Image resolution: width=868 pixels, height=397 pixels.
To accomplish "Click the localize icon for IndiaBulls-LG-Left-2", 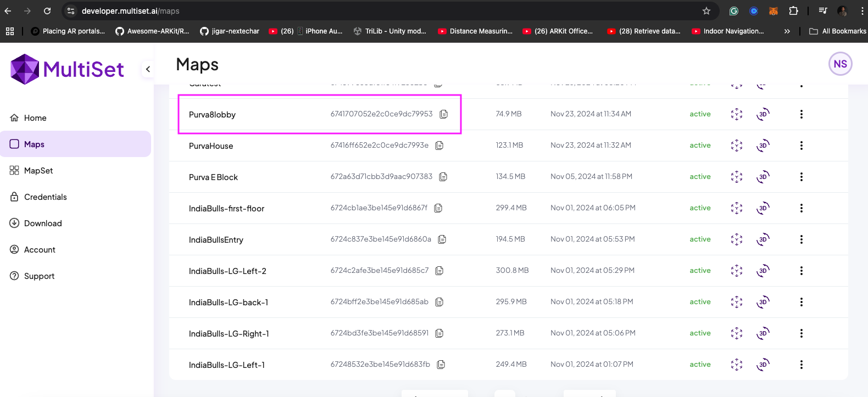I will [737, 271].
